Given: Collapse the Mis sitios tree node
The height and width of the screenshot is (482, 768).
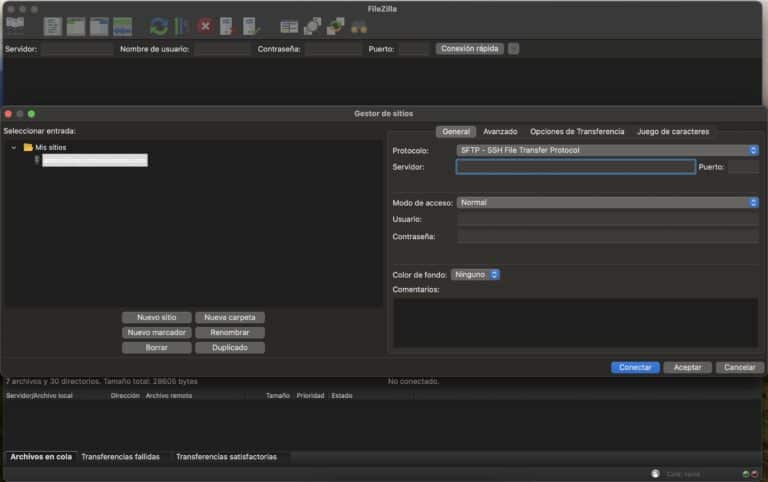Looking at the screenshot, I should coord(14,147).
